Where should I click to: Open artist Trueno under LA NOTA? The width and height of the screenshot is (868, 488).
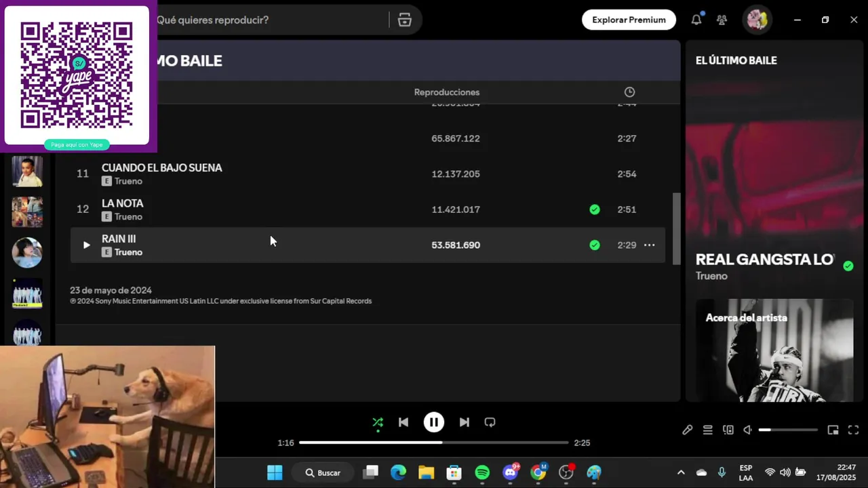point(128,217)
